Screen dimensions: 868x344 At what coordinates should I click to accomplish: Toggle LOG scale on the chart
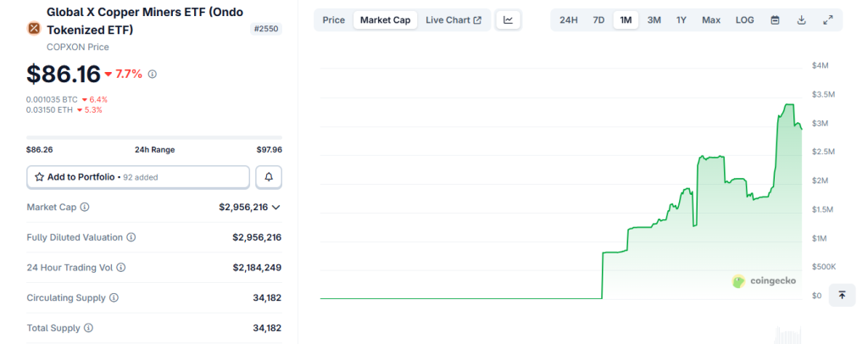744,20
